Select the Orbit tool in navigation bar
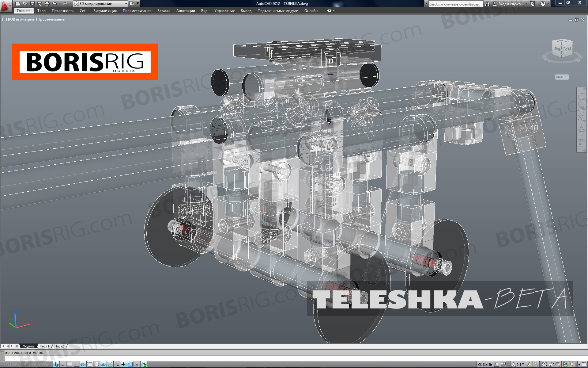 tap(581, 130)
